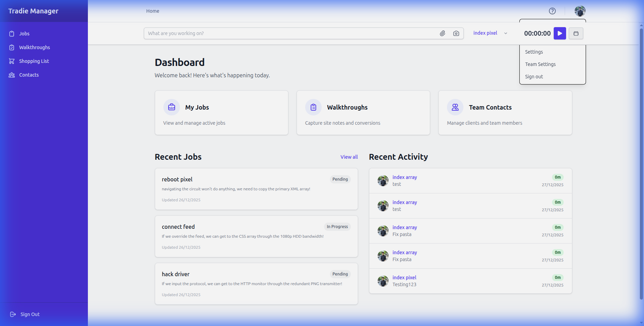
Task: Click index pixel link in Recent Activity
Action: click(404, 278)
